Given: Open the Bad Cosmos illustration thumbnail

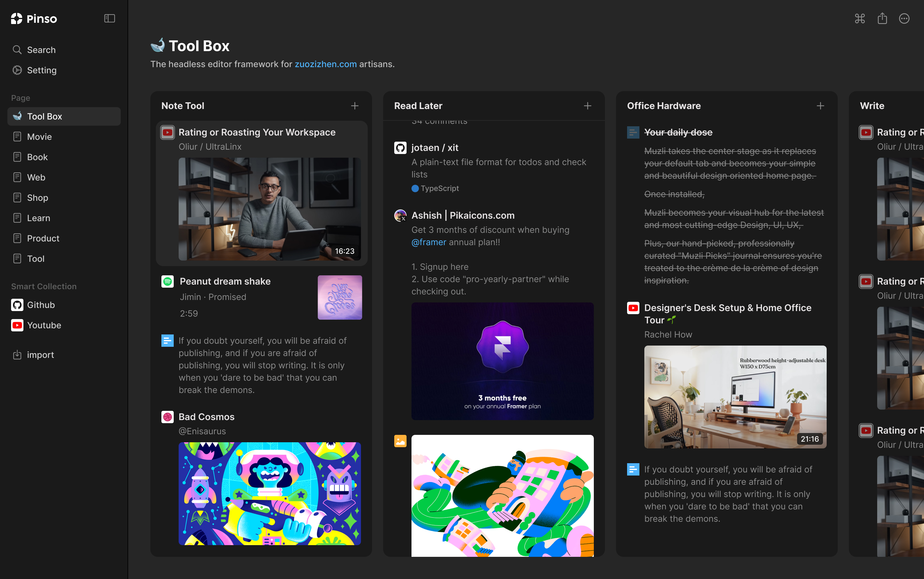Looking at the screenshot, I should click(269, 494).
